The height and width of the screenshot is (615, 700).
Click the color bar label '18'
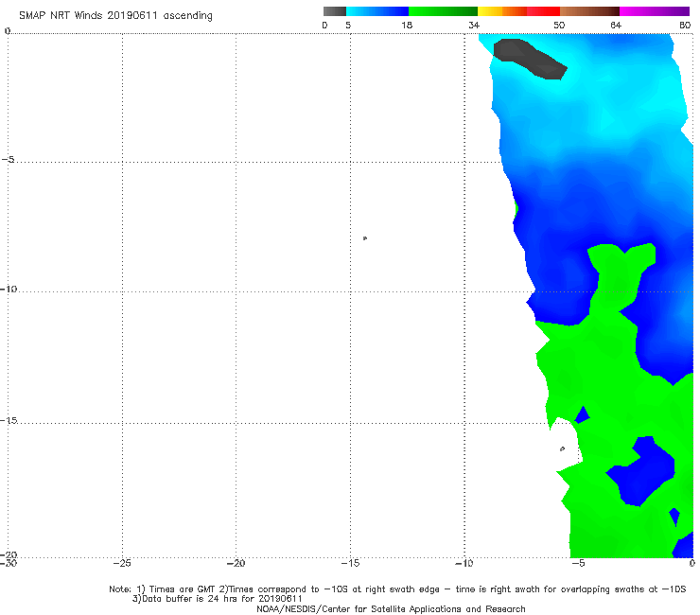pyautogui.click(x=407, y=25)
